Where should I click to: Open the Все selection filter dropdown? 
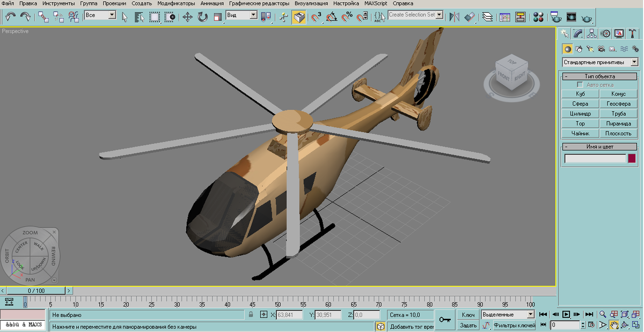tap(100, 15)
